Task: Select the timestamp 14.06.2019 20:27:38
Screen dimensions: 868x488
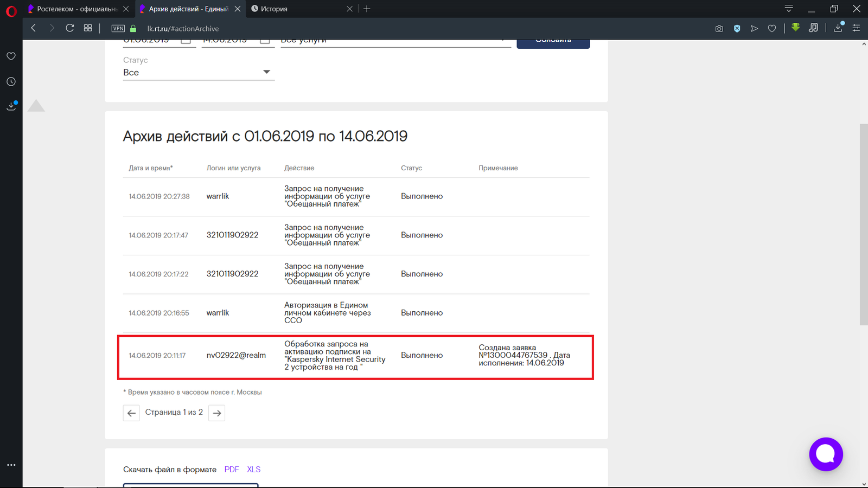Action: (159, 196)
